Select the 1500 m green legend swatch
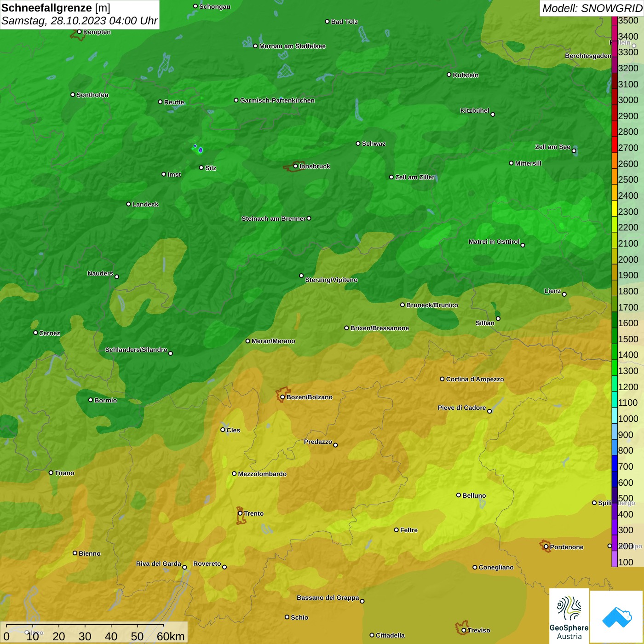Viewport: 644px width, 644px height. [x=615, y=336]
